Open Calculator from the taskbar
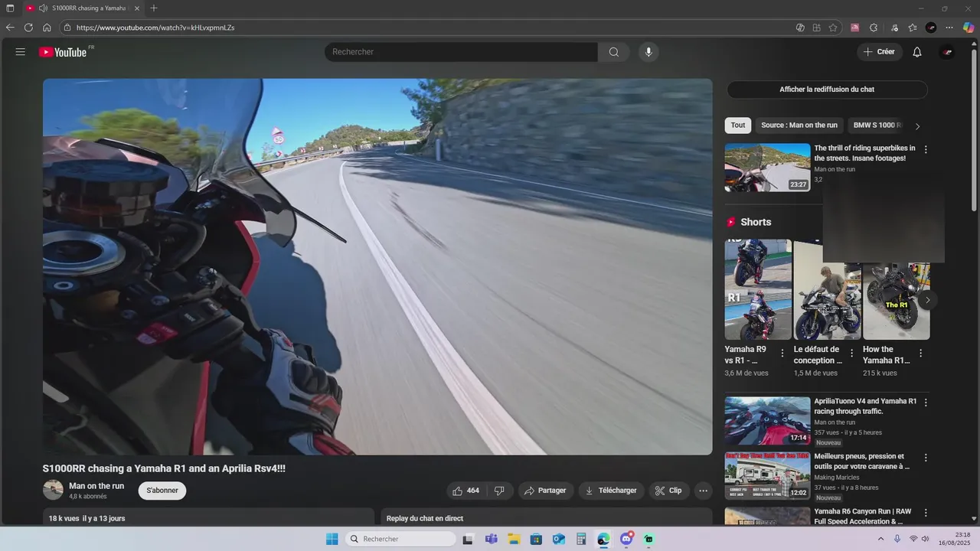The width and height of the screenshot is (980, 551). (581, 540)
